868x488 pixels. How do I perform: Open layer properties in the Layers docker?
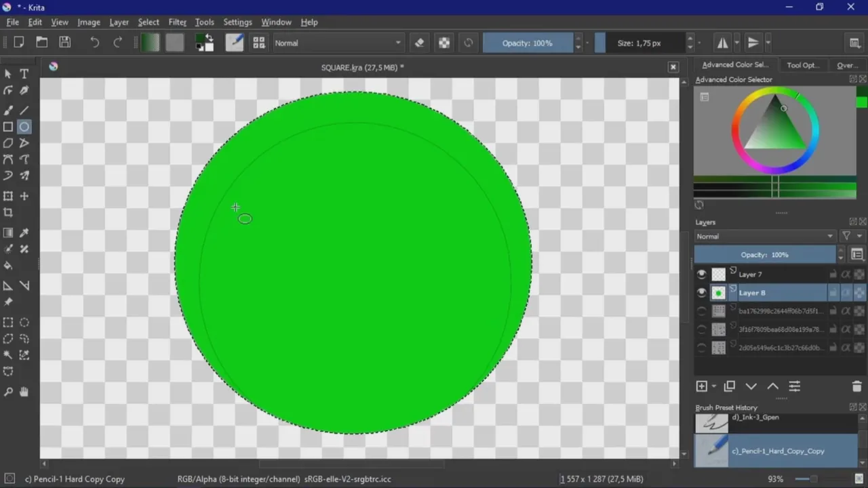[x=795, y=386]
